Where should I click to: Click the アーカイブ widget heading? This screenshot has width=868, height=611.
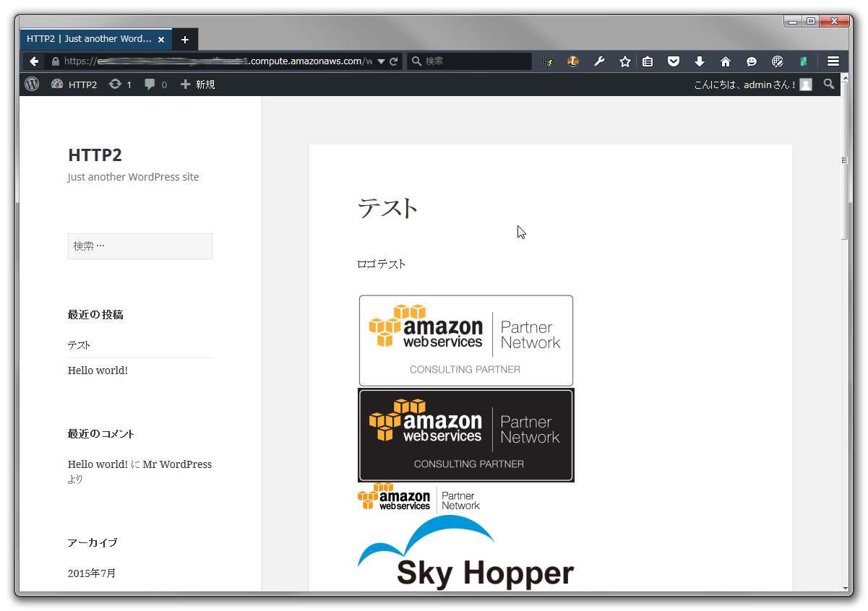point(93,542)
